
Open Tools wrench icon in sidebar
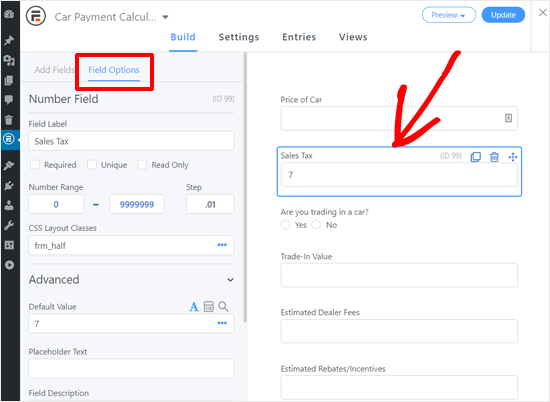[x=9, y=225]
